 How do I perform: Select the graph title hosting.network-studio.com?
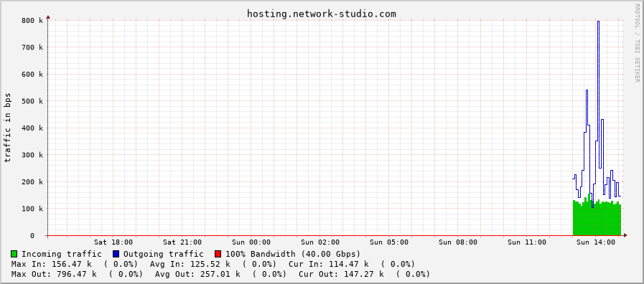[322, 14]
